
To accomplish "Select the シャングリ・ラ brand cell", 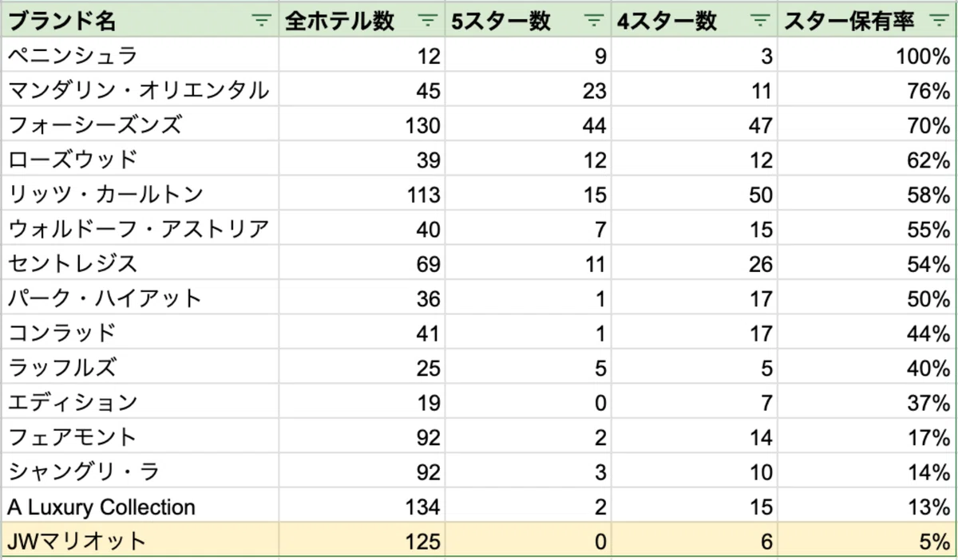I will [x=140, y=472].
